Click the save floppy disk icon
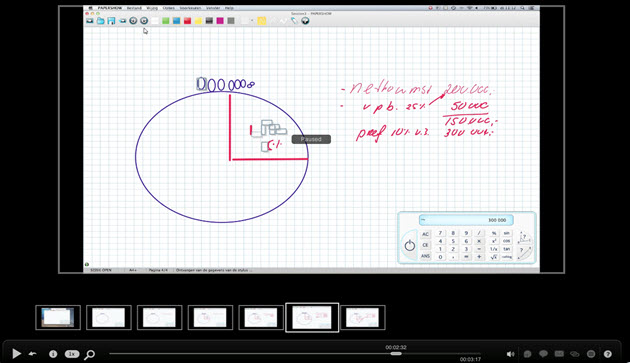This screenshot has width=630, height=363. (111, 21)
